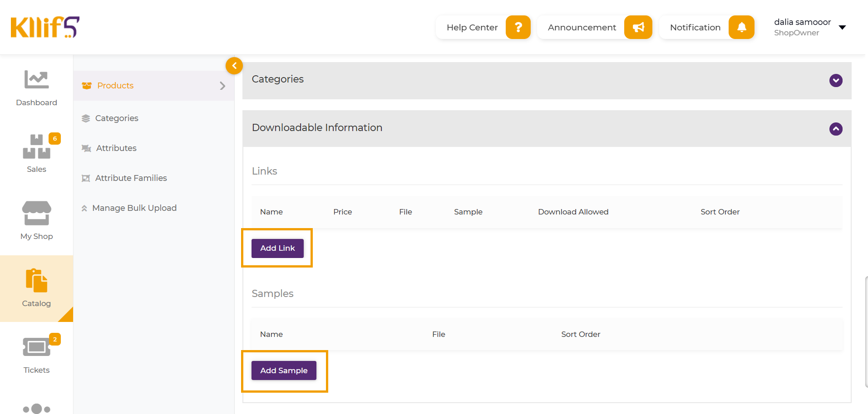Open the Tickets icon
The height and width of the screenshot is (414, 868).
(36, 347)
